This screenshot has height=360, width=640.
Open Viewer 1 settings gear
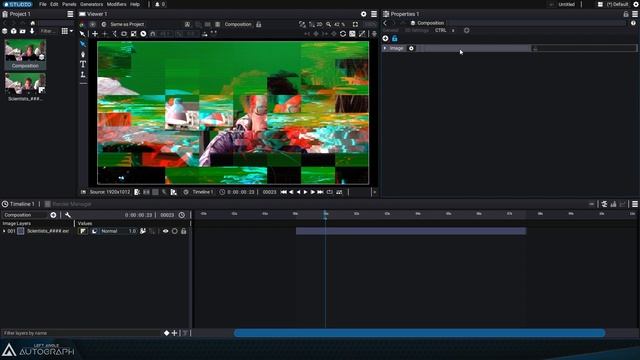364,14
